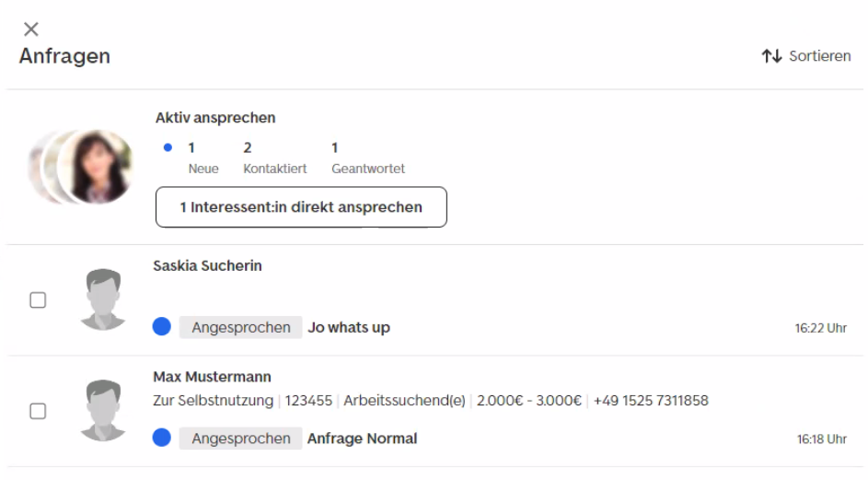Click Max Mustermann's avatar icon
The image size is (868, 480).
pos(103,410)
